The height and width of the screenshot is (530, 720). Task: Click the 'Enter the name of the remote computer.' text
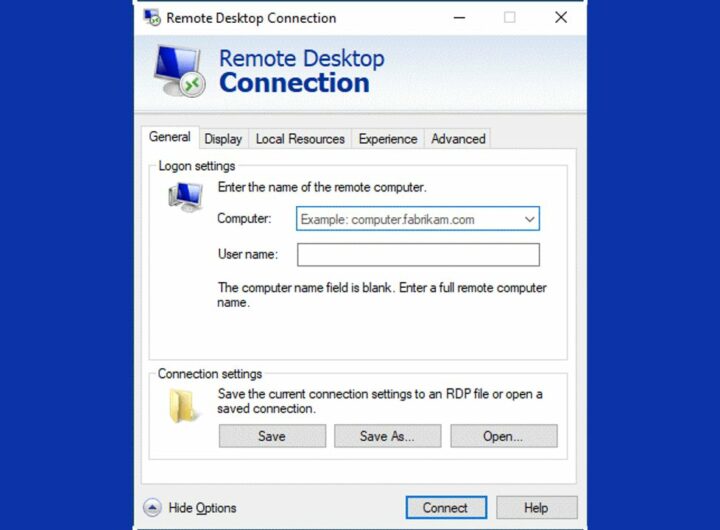(x=322, y=187)
